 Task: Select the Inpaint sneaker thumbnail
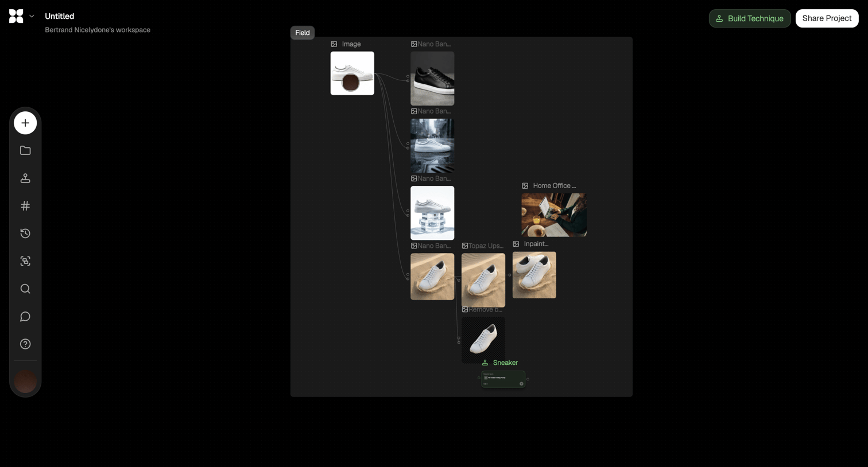click(x=534, y=275)
